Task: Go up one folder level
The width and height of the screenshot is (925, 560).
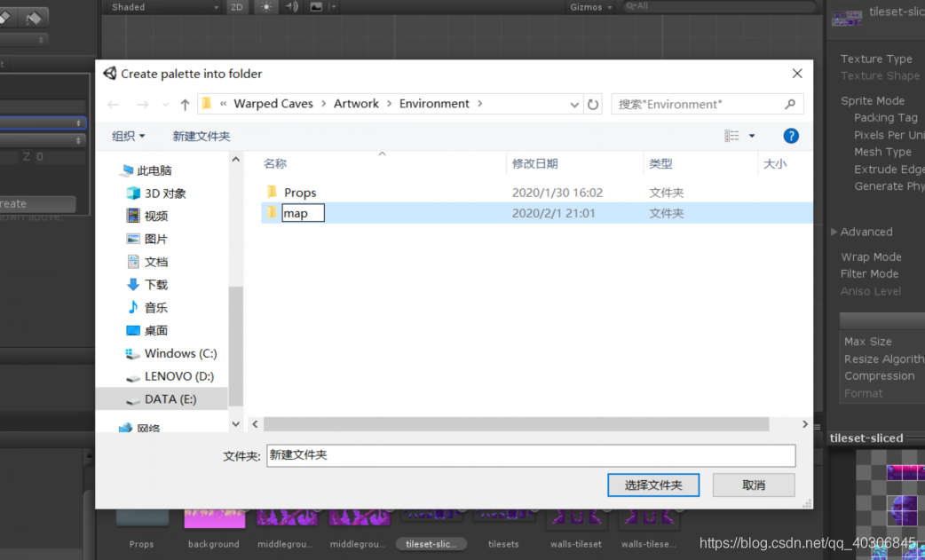Action: tap(185, 105)
